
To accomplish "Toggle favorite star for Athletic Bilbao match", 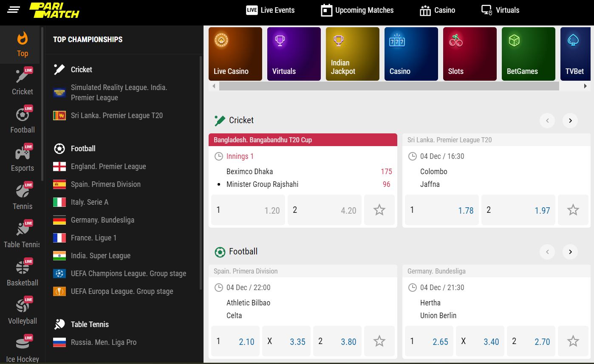I will pos(379,341).
